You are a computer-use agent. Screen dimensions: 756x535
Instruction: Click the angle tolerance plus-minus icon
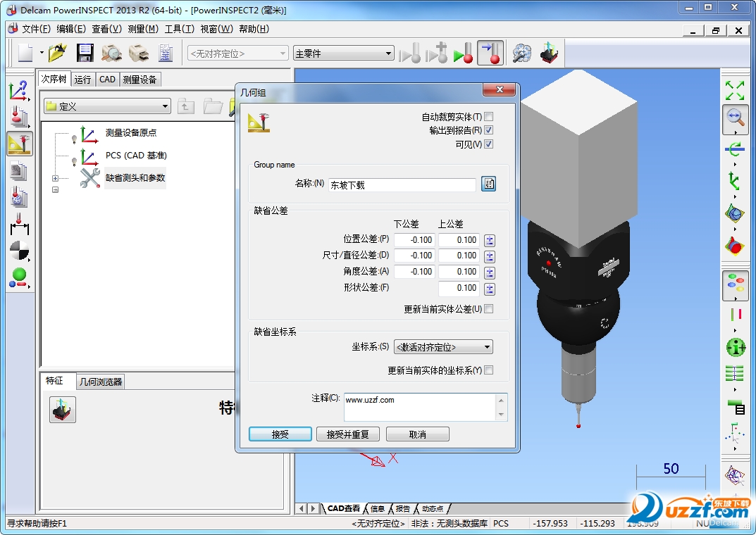pos(490,273)
